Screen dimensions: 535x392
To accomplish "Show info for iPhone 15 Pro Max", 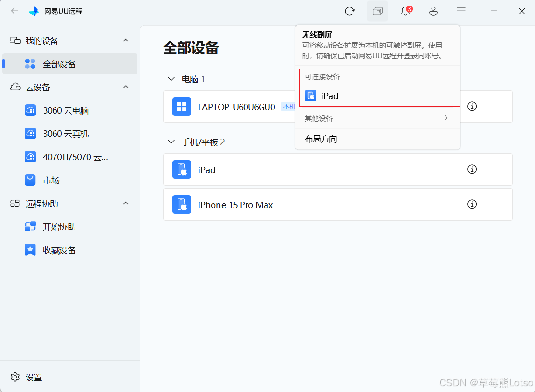I will (472, 204).
